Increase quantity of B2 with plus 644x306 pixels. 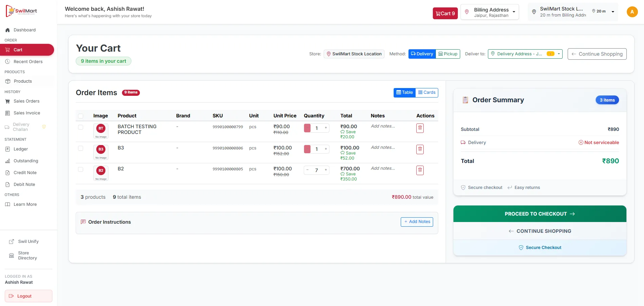point(326,170)
